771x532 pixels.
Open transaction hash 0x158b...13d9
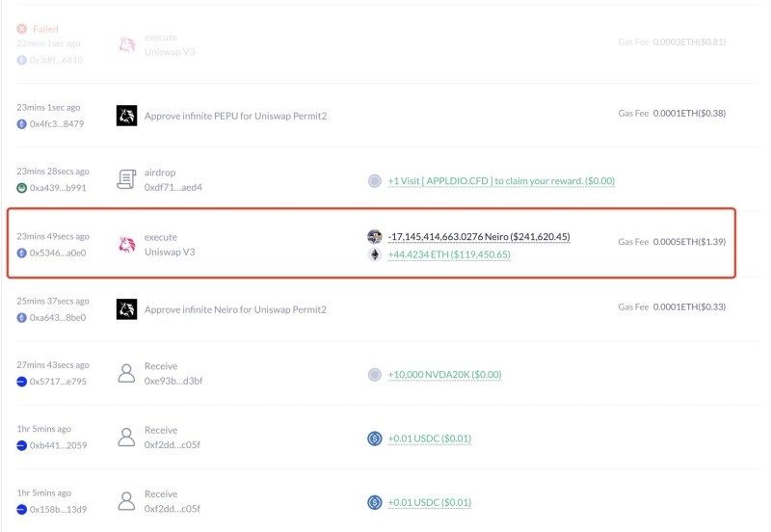(57, 509)
